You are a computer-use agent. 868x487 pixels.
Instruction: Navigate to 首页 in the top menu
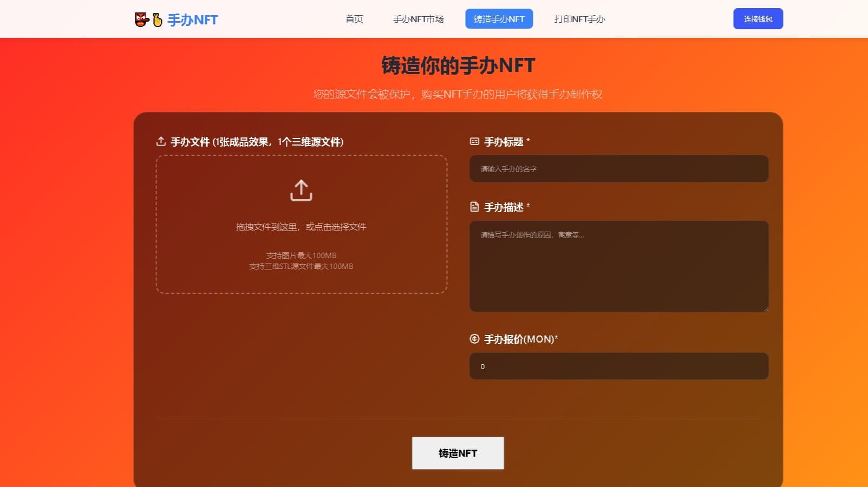(x=354, y=19)
